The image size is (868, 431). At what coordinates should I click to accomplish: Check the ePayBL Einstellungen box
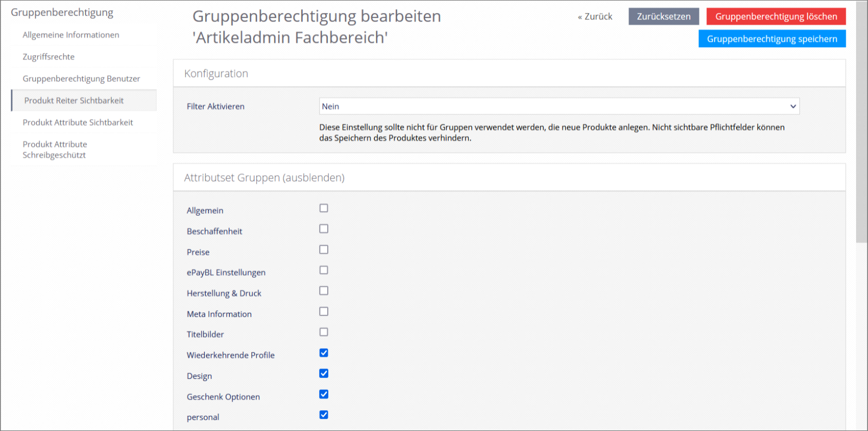pyautogui.click(x=323, y=270)
